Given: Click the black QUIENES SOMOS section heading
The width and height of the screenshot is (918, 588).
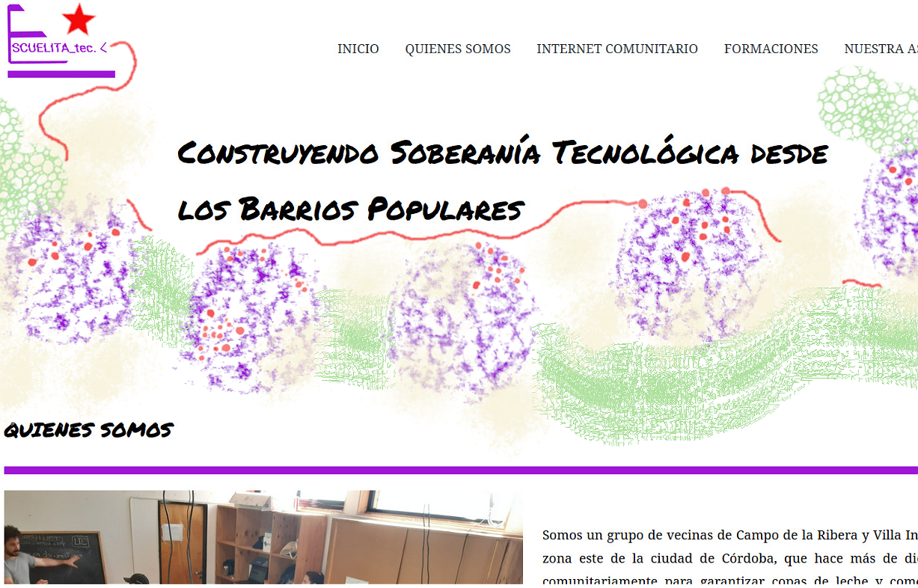Looking at the screenshot, I should click(88, 430).
